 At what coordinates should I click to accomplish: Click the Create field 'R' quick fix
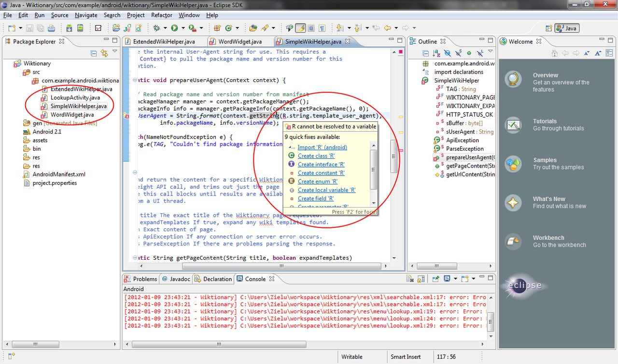316,198
